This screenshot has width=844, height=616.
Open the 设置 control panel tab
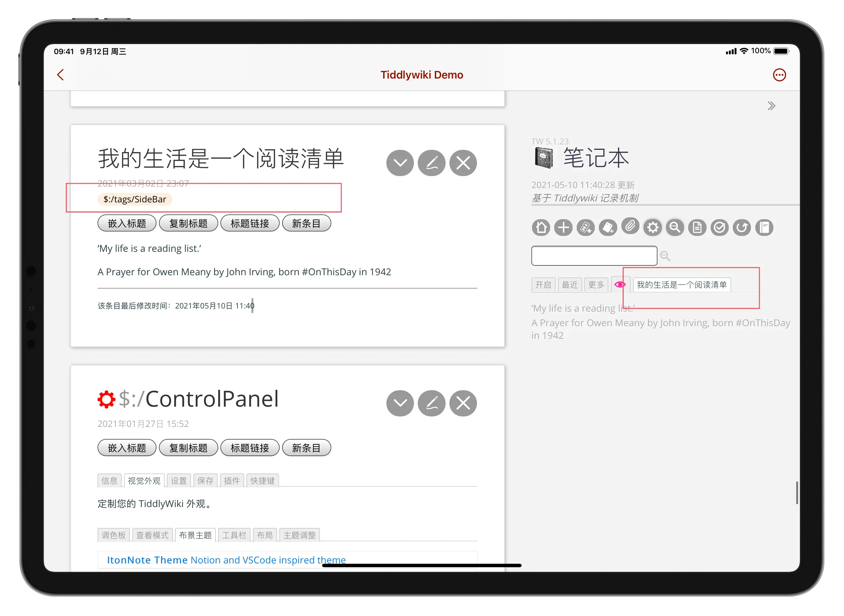pyautogui.click(x=179, y=481)
